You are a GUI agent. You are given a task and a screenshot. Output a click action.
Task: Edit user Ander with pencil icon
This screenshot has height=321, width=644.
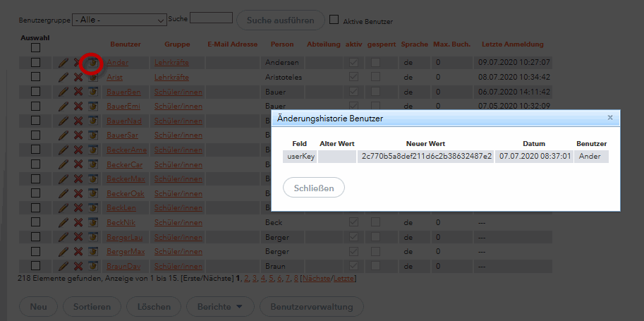tap(63, 63)
